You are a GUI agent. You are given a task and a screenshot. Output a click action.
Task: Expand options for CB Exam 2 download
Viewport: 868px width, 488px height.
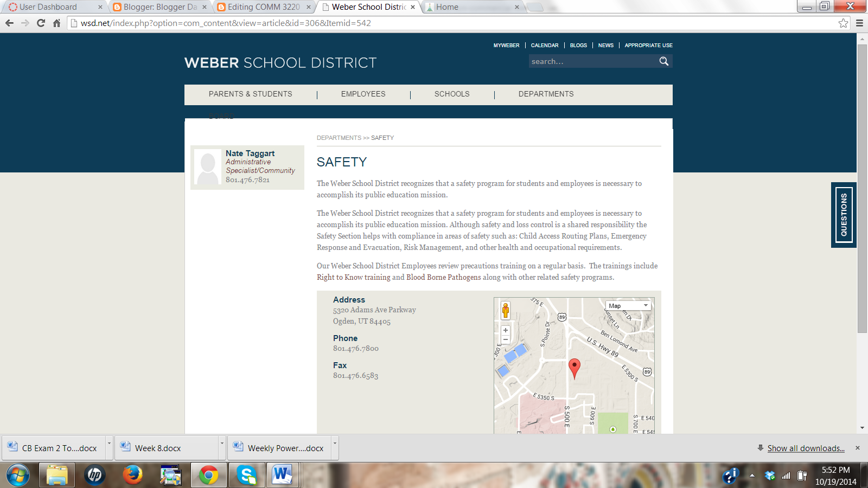pyautogui.click(x=109, y=448)
